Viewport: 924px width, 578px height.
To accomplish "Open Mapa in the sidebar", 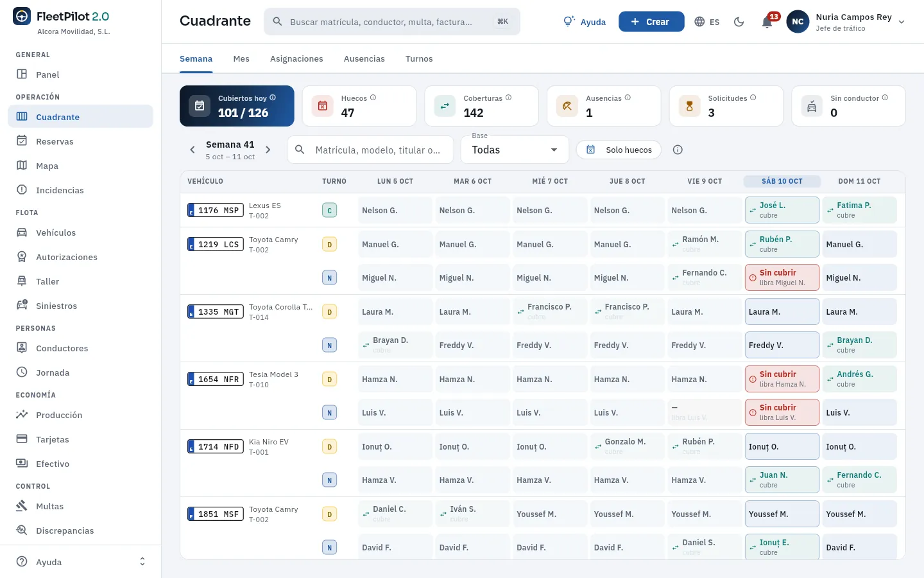I will tap(80, 166).
